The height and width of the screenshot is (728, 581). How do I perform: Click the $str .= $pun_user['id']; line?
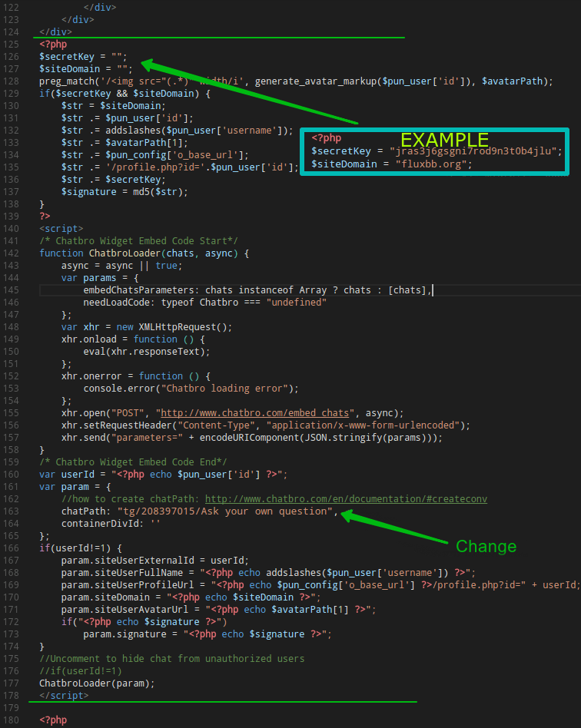(128, 118)
